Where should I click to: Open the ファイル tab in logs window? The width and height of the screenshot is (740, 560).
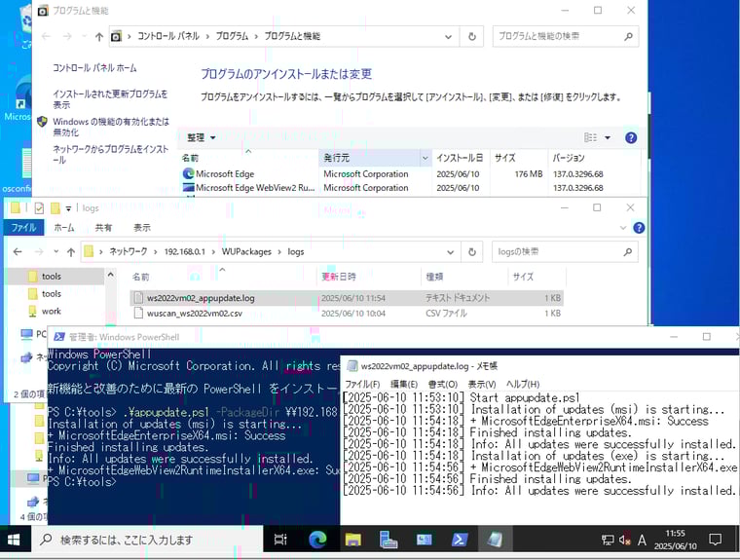coord(23,228)
